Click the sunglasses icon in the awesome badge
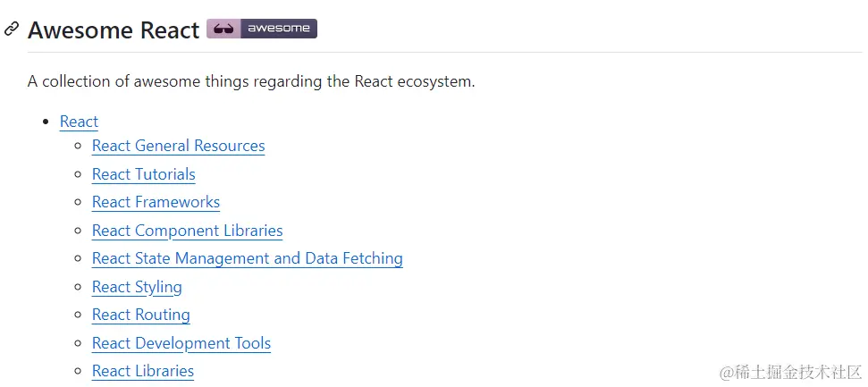The image size is (868, 387). [223, 29]
